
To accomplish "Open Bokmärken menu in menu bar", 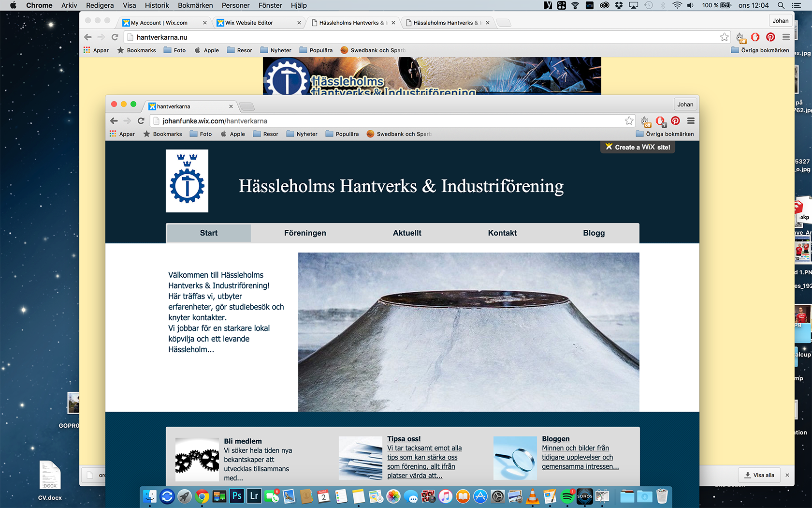I will [x=195, y=5].
